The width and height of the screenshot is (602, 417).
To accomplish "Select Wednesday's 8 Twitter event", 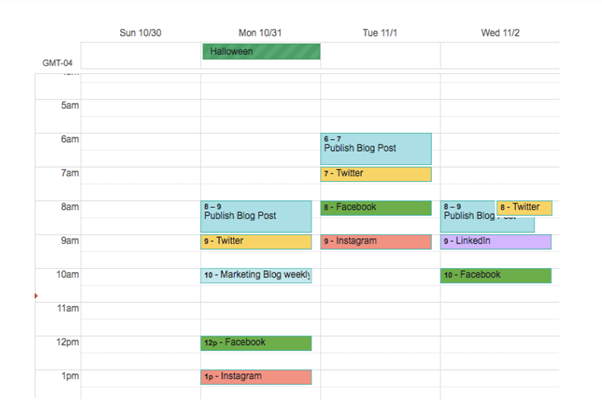I will click(524, 208).
